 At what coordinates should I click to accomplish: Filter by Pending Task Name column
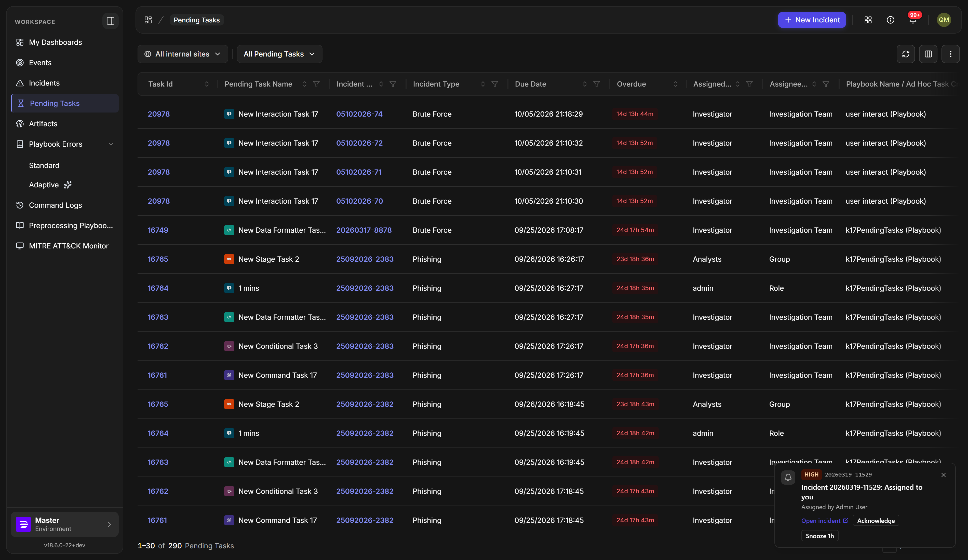[316, 84]
